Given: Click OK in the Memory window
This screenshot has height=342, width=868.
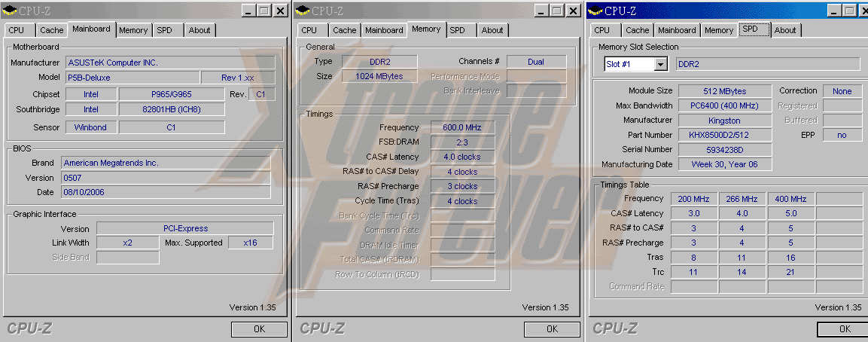Looking at the screenshot, I should (x=552, y=328).
